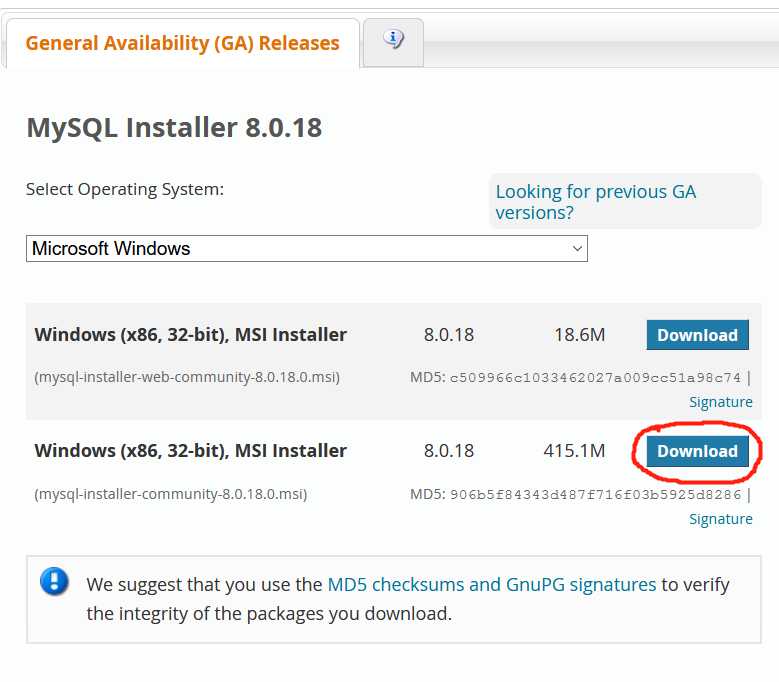Switch to General Availability (GA) Releases tab
The height and width of the screenshot is (682, 779).
[x=182, y=43]
